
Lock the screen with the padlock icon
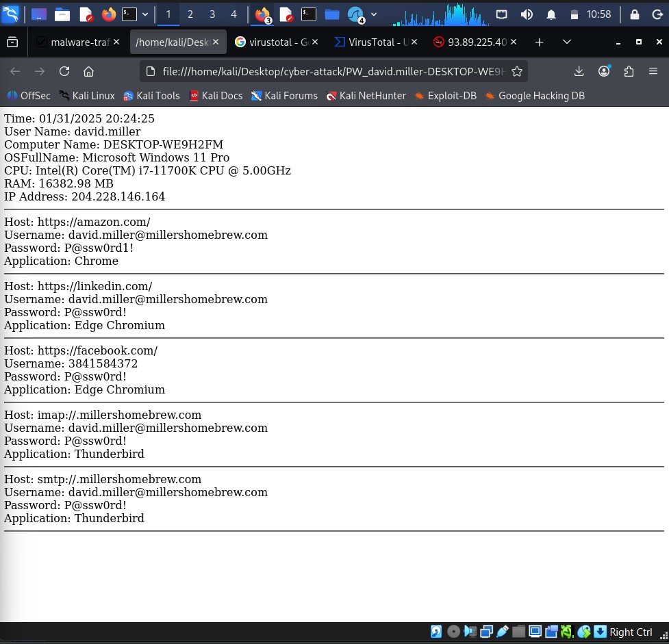coord(635,14)
